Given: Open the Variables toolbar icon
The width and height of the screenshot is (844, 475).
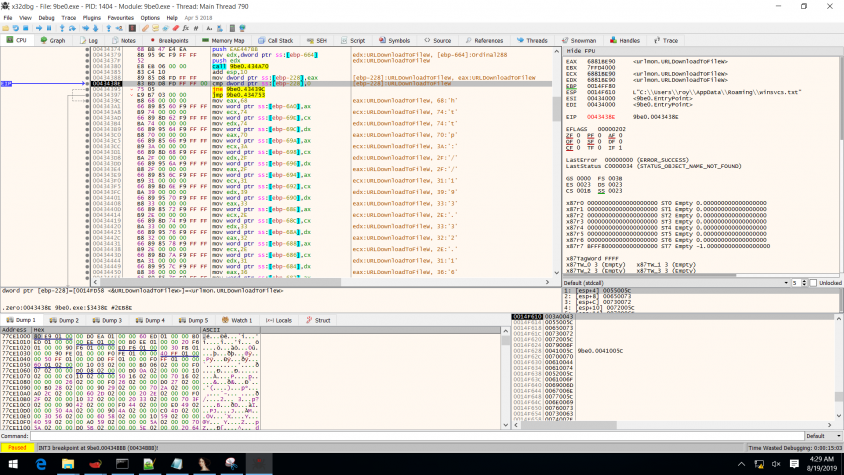Looking at the screenshot, I should pos(196,28).
